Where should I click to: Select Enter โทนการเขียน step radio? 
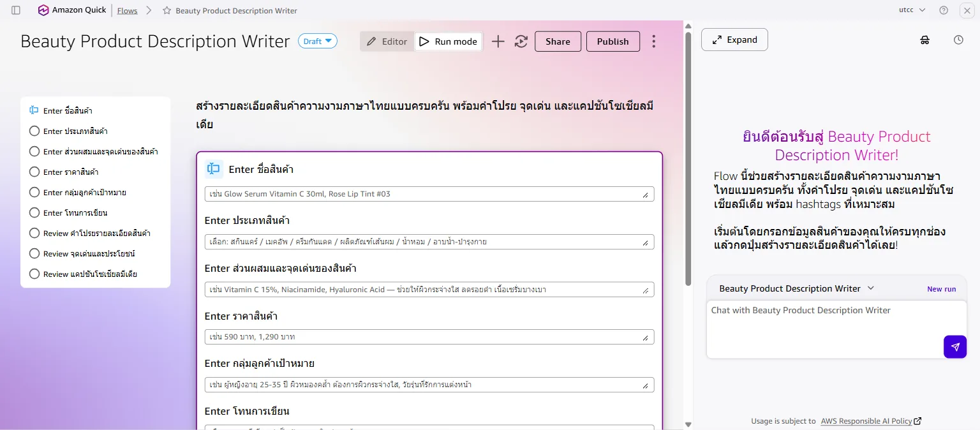coord(34,212)
